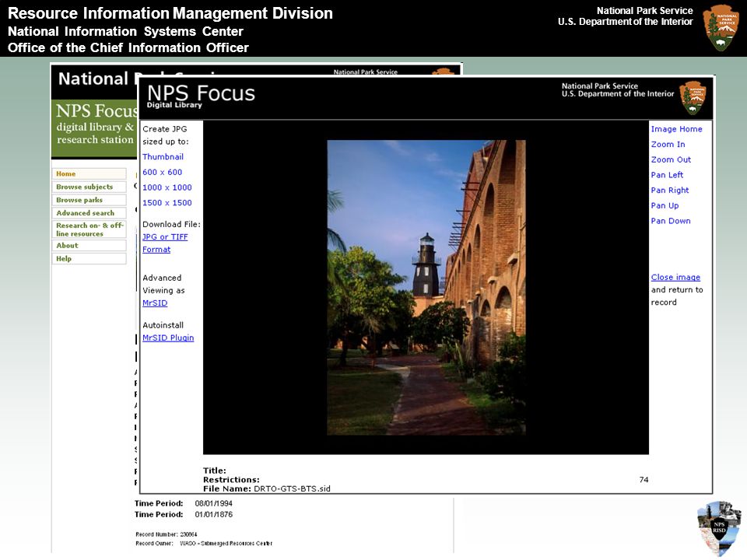Open Advanced search in background window
This screenshot has width=747, height=560.
pyautogui.click(x=89, y=213)
